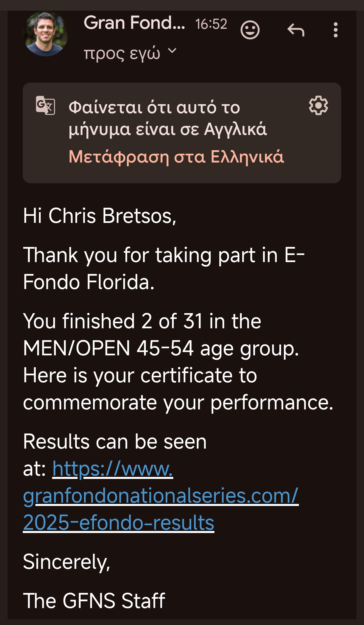This screenshot has height=625, width=364.
Task: Tap the 16:52 message timestamp
Action: (211, 24)
